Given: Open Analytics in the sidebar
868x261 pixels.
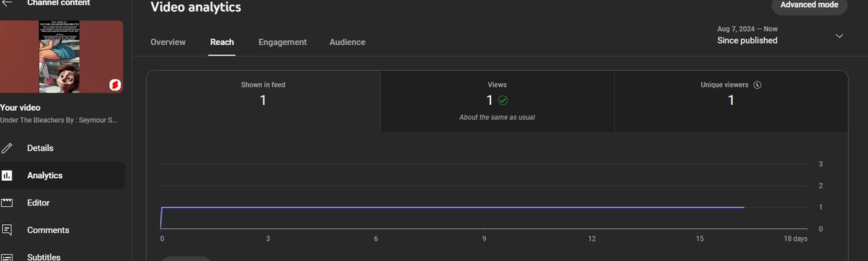Looking at the screenshot, I should pyautogui.click(x=62, y=176).
